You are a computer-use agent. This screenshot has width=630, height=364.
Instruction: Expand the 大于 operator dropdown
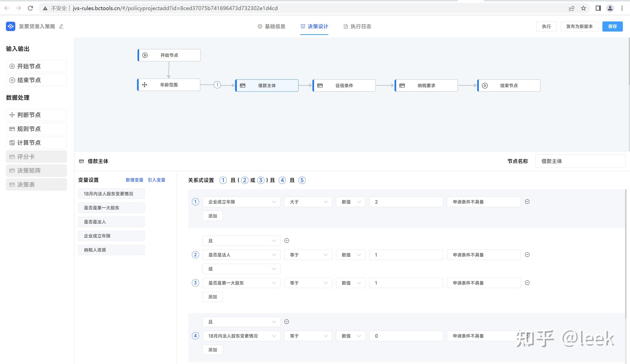point(308,202)
